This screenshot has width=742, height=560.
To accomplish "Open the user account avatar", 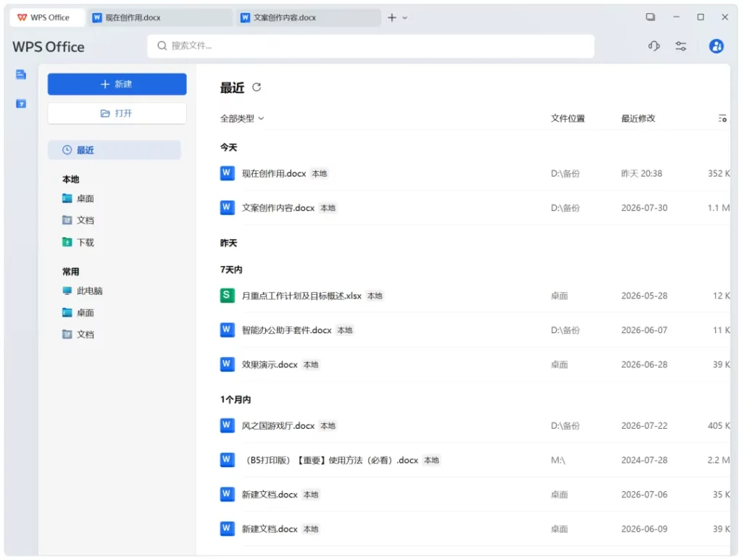I will pyautogui.click(x=716, y=46).
